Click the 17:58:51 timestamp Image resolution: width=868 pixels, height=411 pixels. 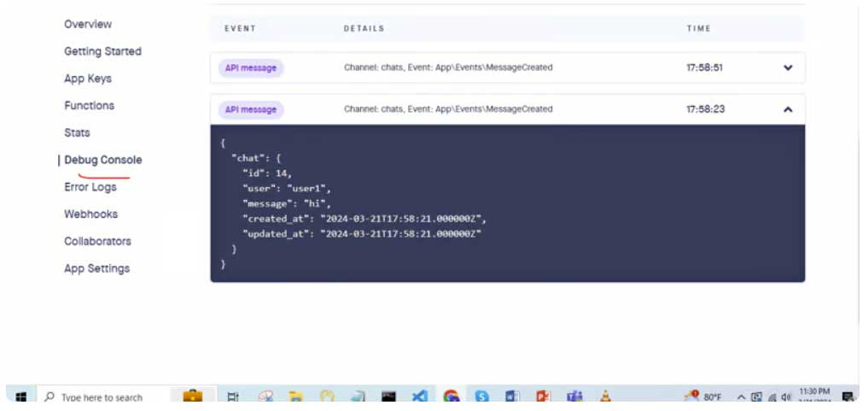705,68
